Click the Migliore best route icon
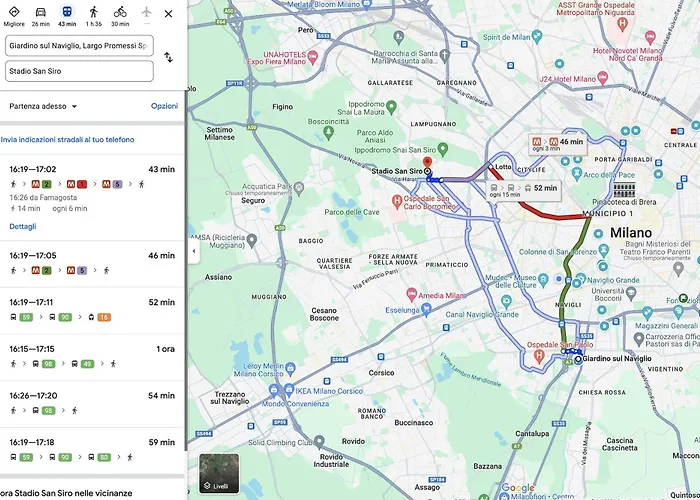700x500 pixels. (14, 14)
